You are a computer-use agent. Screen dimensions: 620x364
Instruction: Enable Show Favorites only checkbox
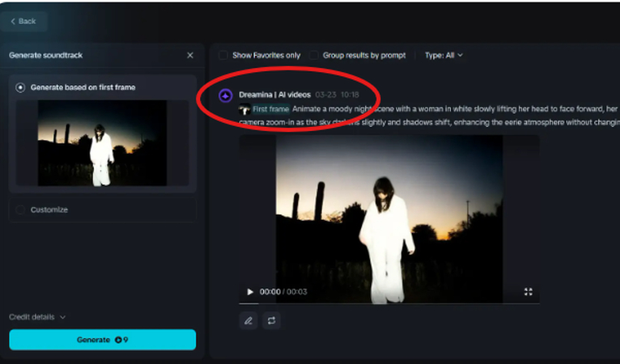coord(223,55)
